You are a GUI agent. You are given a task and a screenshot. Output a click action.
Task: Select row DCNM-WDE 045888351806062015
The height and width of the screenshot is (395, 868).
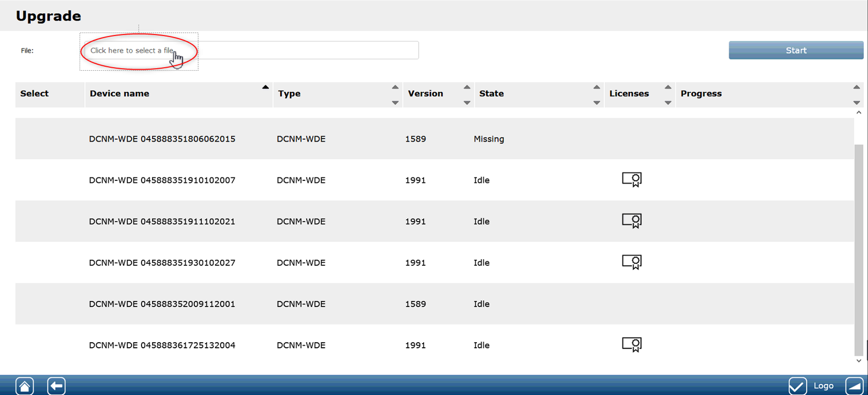tap(162, 139)
